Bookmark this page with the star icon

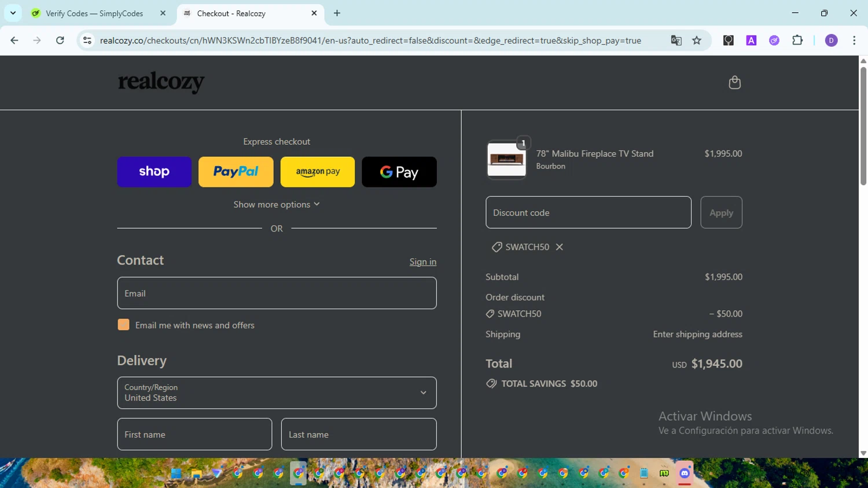[697, 41]
